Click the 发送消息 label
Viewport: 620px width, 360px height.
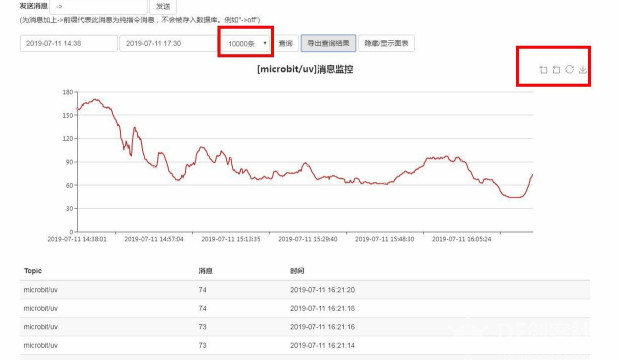[33, 6]
